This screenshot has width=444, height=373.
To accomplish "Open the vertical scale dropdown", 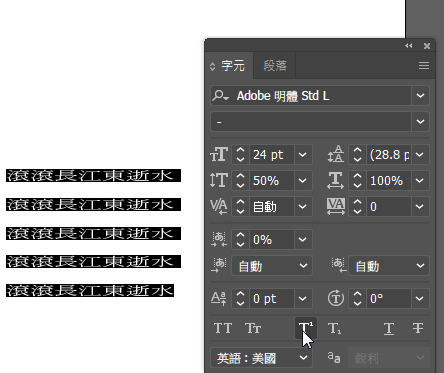I will coord(303,180).
